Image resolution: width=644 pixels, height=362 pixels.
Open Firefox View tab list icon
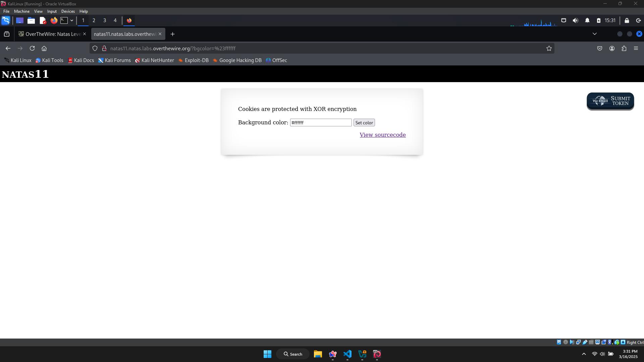pyautogui.click(x=7, y=34)
